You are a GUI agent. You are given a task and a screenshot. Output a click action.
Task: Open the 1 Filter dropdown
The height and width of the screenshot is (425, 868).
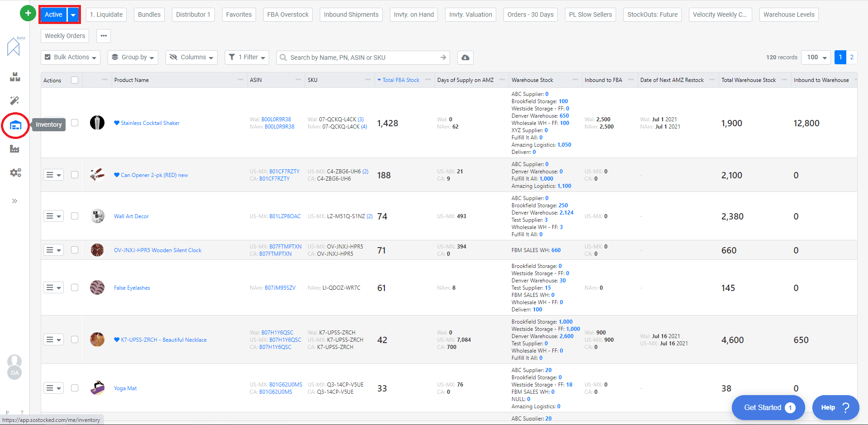[x=247, y=57]
